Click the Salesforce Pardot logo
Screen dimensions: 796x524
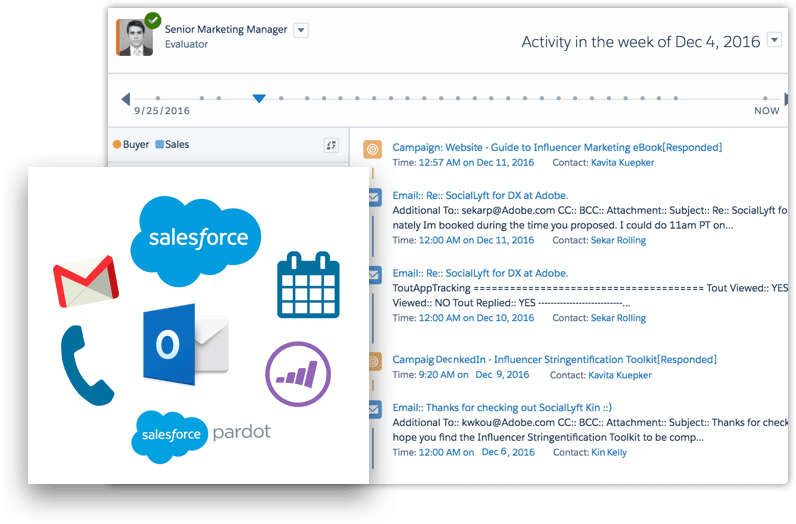(x=201, y=436)
